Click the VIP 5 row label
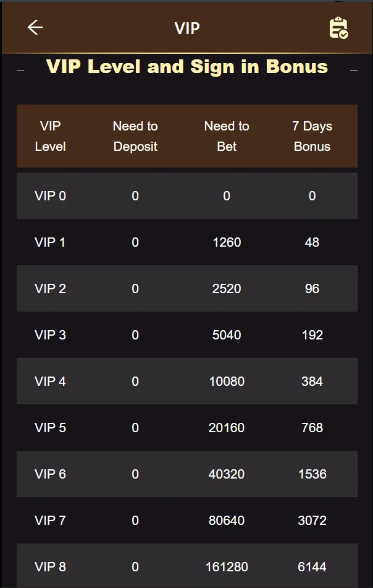 50,428
